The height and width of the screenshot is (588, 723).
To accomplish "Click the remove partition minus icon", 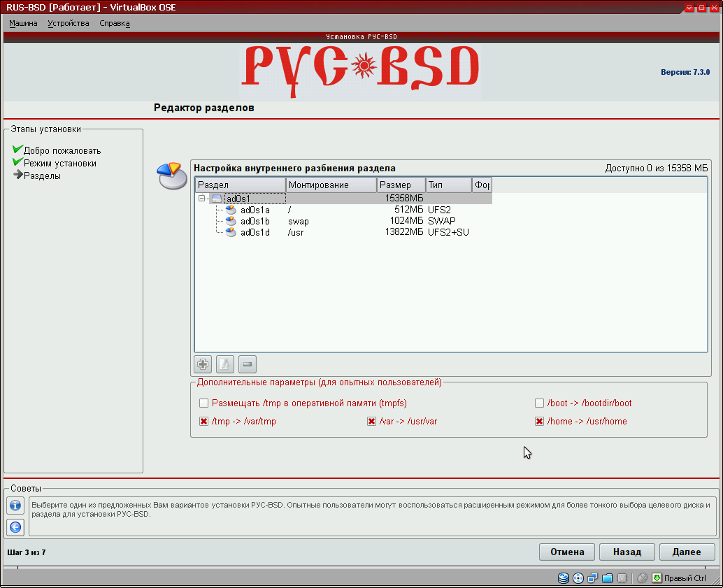I will pos(248,364).
